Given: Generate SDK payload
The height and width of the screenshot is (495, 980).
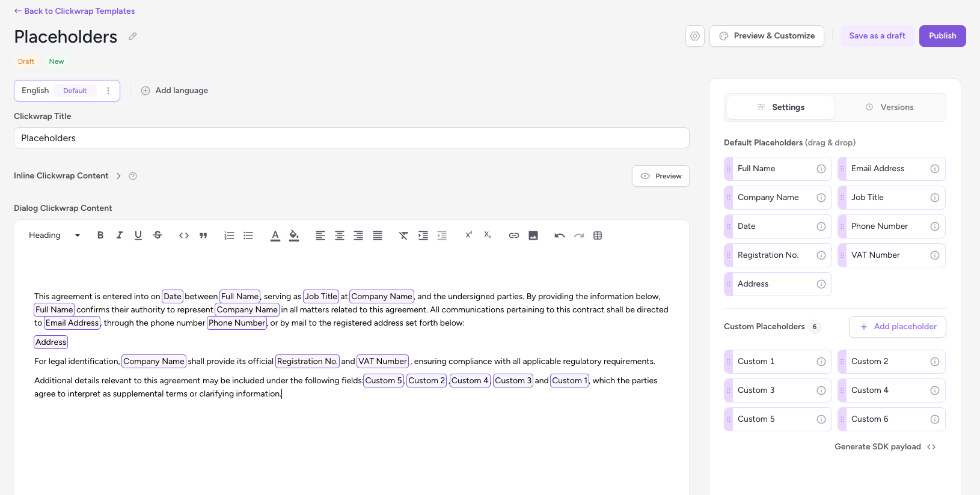Looking at the screenshot, I should 885,447.
